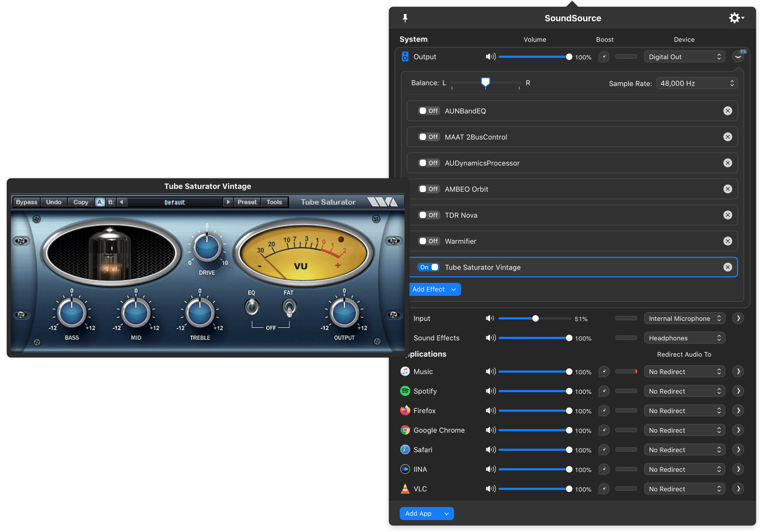
Task: Toggle boost wand for Spotify
Action: [x=604, y=391]
